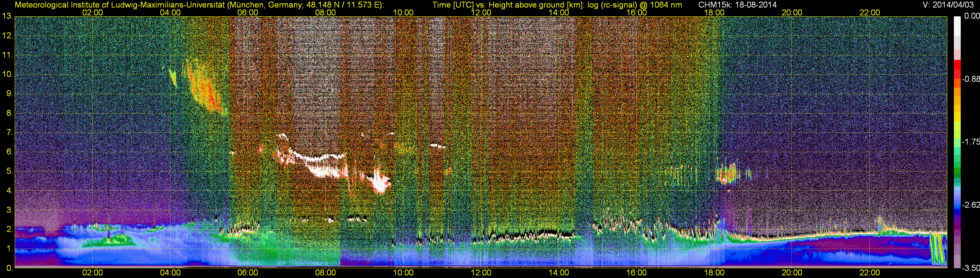The width and height of the screenshot is (980, 278).
Task: Click 18:00 on the upper time axis
Action: tap(714, 12)
